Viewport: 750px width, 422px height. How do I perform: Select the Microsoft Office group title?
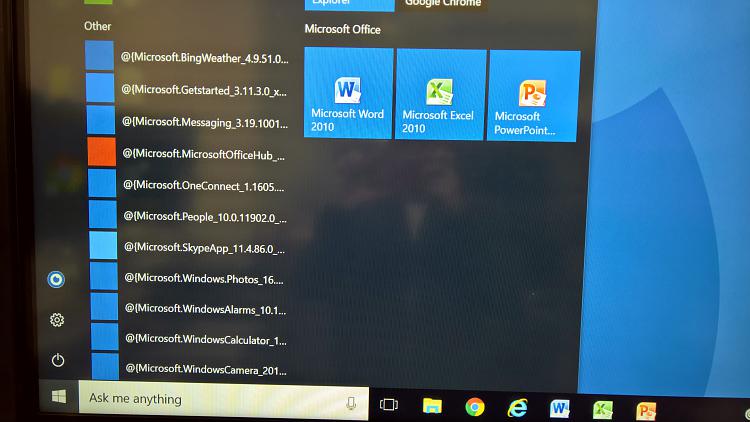point(342,29)
